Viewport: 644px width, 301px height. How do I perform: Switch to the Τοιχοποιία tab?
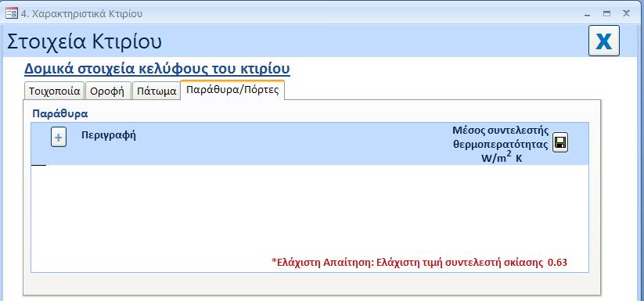[x=54, y=91]
